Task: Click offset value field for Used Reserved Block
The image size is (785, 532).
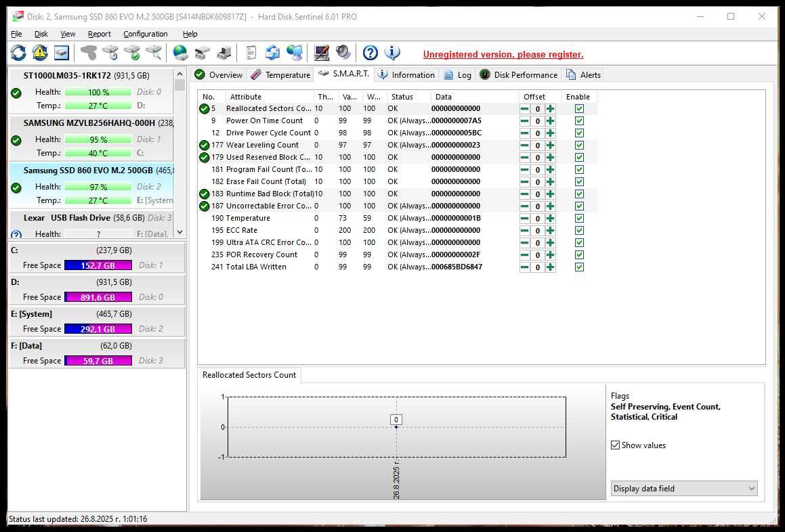Action: click(x=538, y=157)
